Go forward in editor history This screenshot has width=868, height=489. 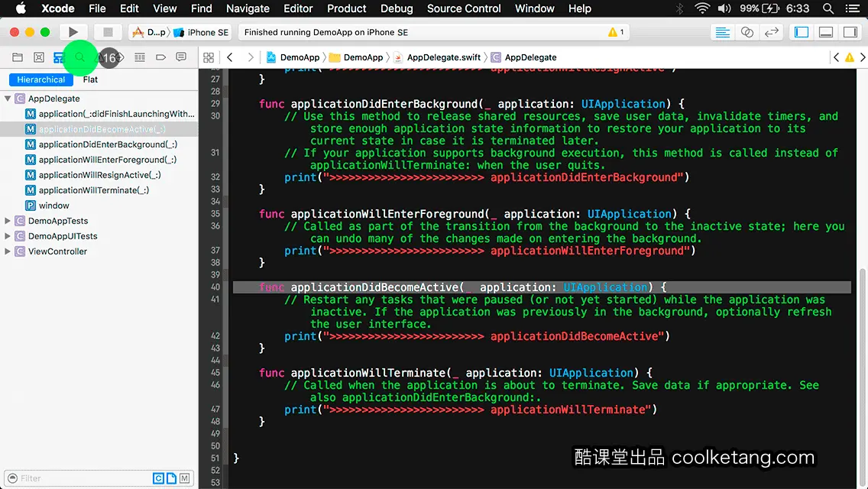click(x=250, y=57)
